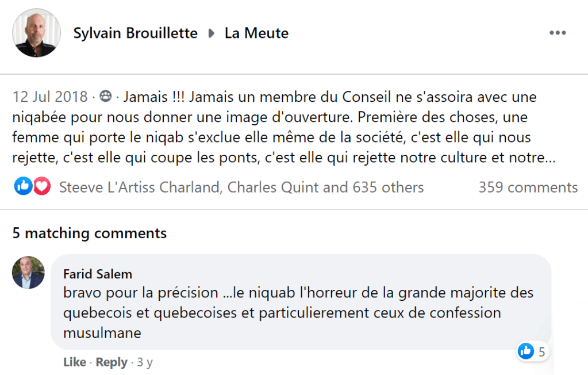Image resolution: width=588 pixels, height=375 pixels.
Task: Click the thumbs-up icon on Farid's comment
Action: pyautogui.click(x=526, y=351)
